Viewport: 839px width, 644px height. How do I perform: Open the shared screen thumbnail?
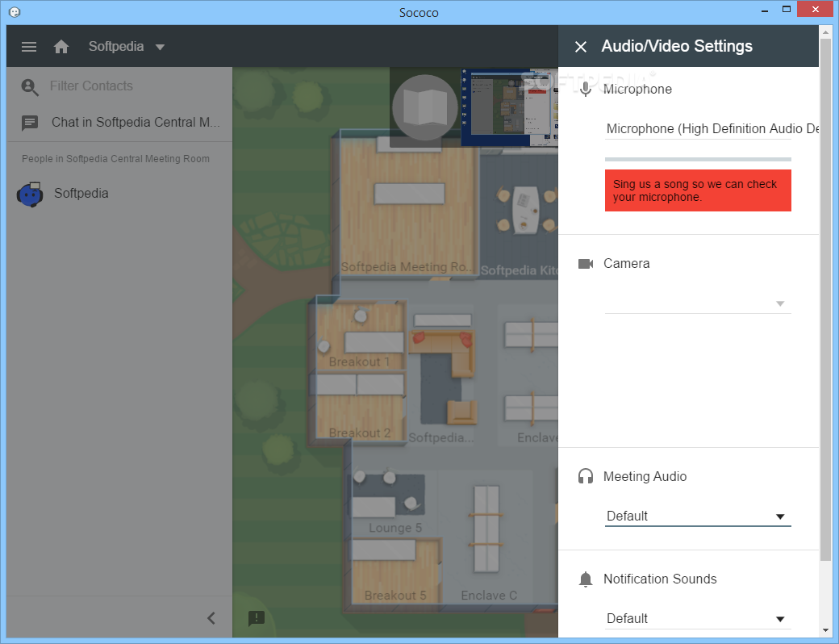pos(509,107)
